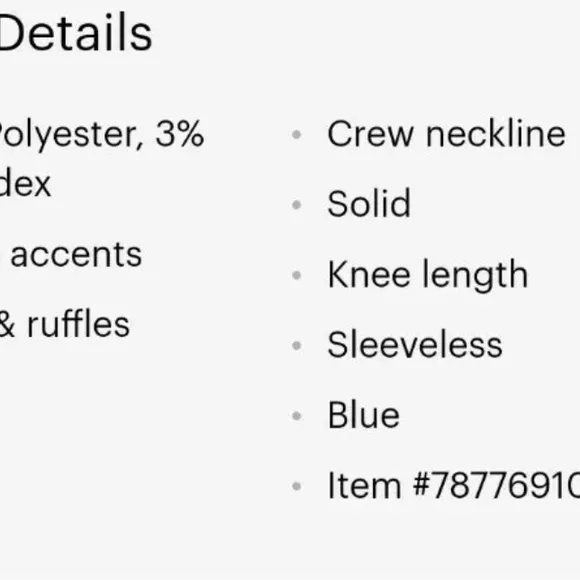Click the Solid pattern detail
Image resolution: width=580 pixels, height=580 pixels.
tap(369, 203)
